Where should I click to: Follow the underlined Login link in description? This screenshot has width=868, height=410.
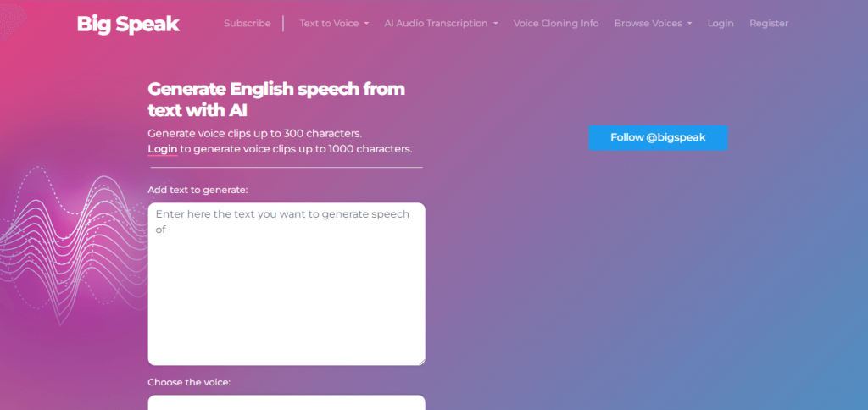click(162, 149)
